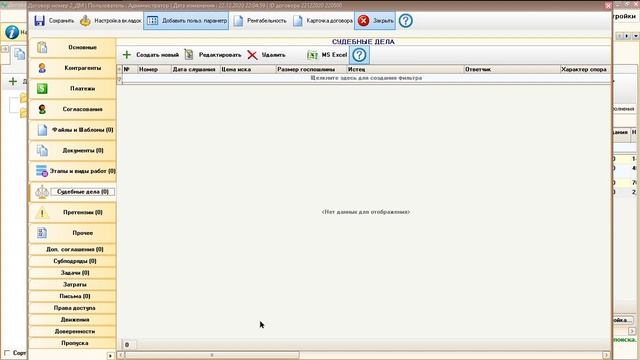Sort by Размер госпошлины column
The height and width of the screenshot is (360, 640).
[311, 69]
